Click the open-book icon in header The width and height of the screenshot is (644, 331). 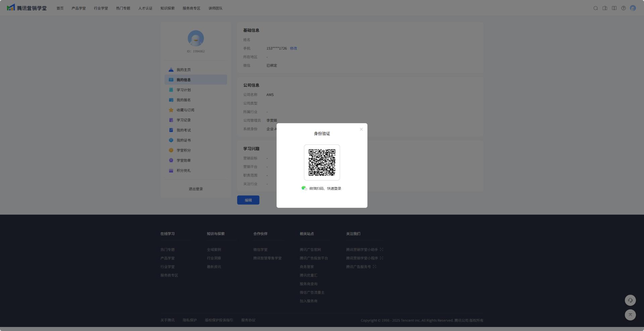click(614, 8)
